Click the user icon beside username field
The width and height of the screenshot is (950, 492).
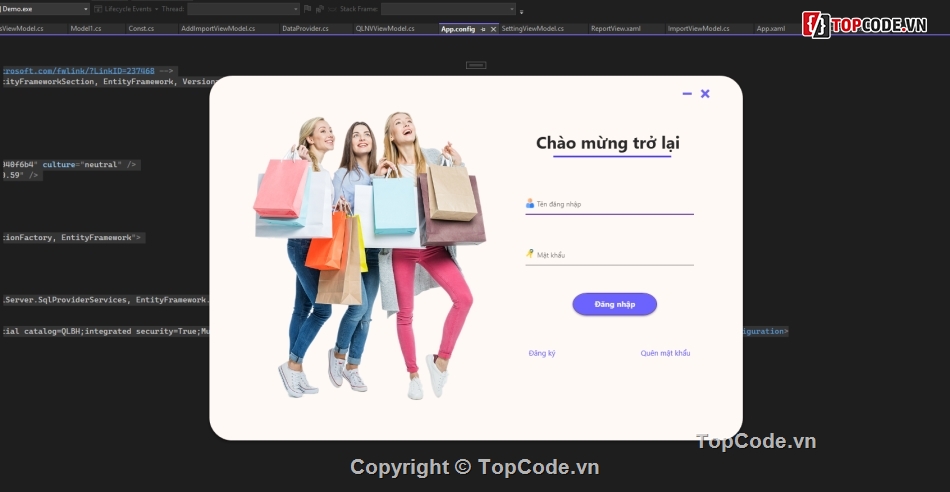coord(530,204)
